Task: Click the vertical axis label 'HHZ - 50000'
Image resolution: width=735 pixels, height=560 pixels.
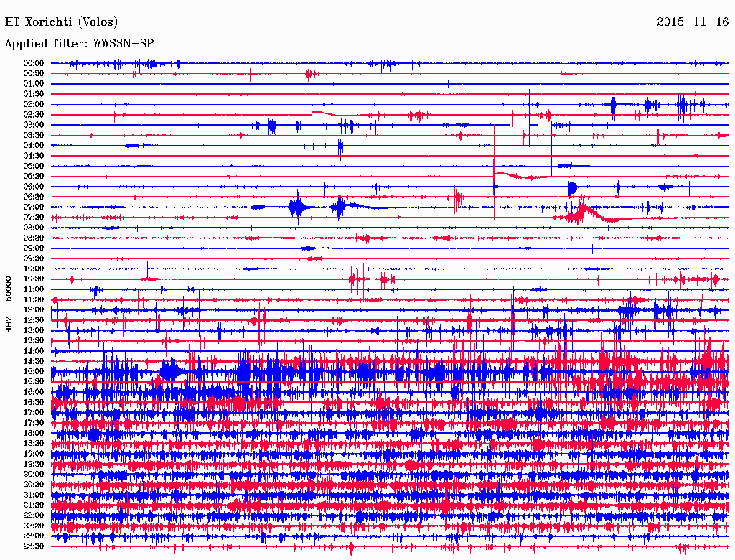Action: [x=9, y=305]
